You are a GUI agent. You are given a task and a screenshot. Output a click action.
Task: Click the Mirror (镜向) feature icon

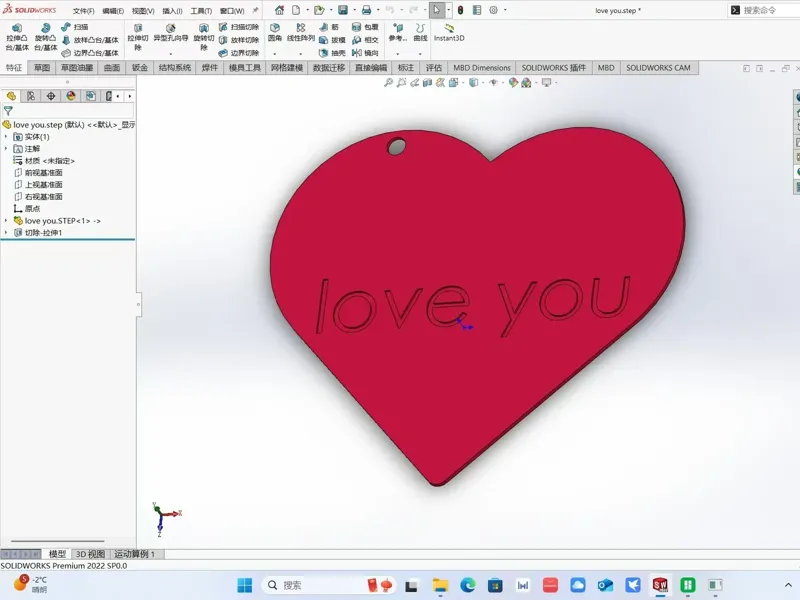[365, 53]
